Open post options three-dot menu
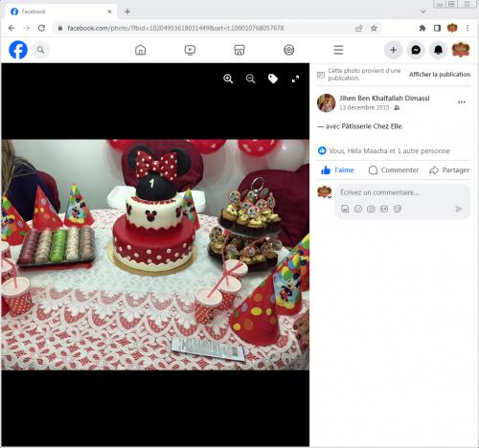Screen dimensions: 479x448 [462, 102]
